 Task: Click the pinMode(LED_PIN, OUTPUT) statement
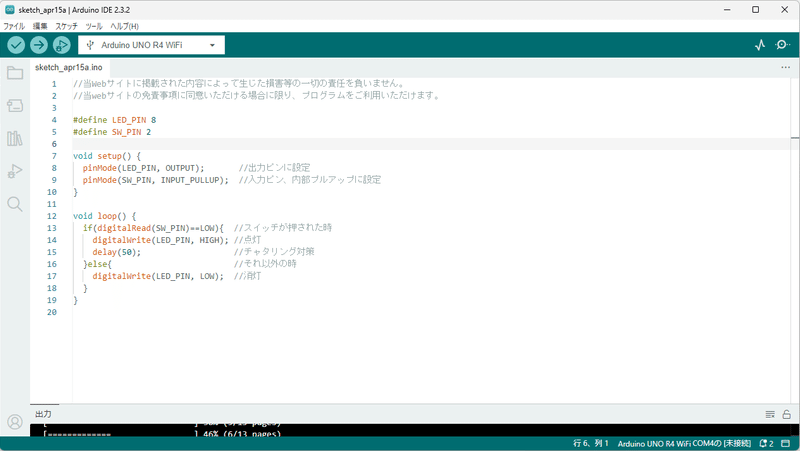pyautogui.click(x=143, y=168)
